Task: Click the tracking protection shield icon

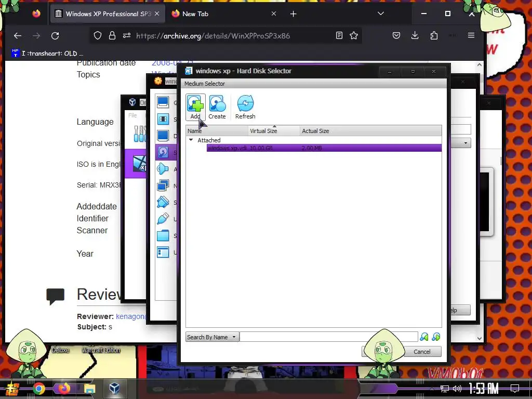Action: click(x=97, y=36)
